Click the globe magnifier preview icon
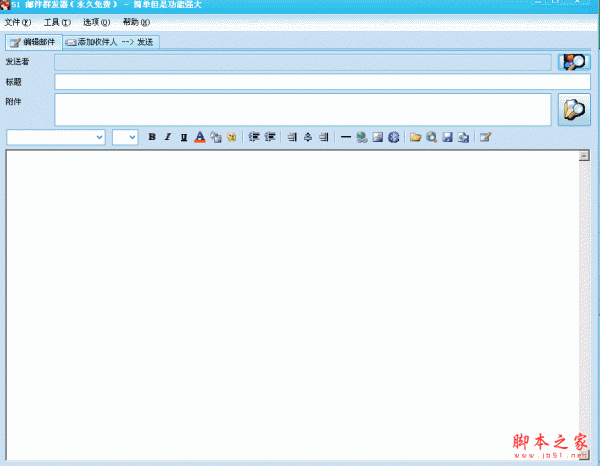 pos(432,137)
